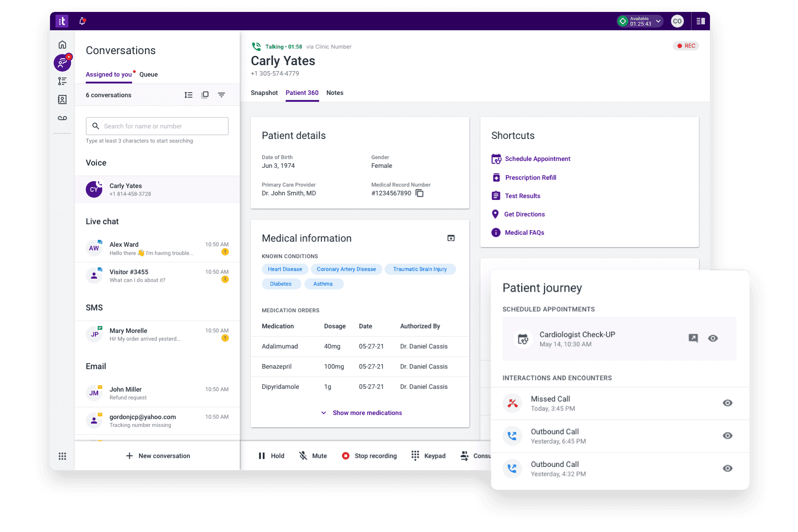
Task: Switch to the Notes tab
Action: click(335, 93)
